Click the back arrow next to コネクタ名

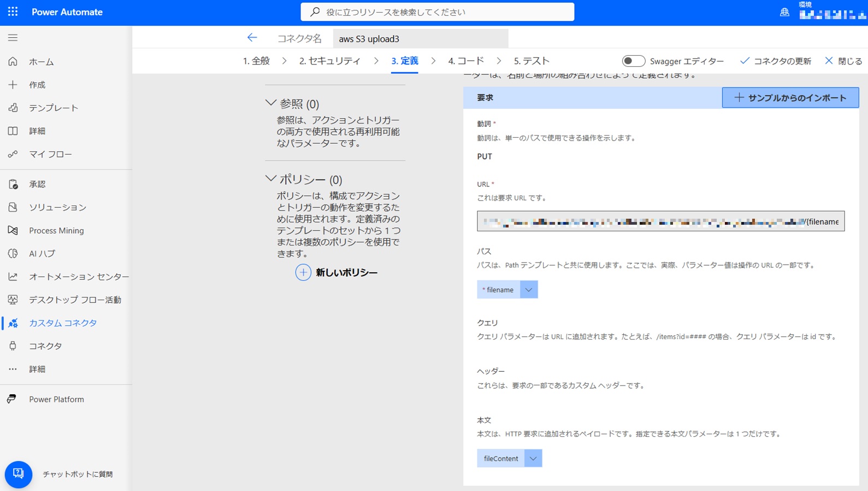[x=252, y=38]
